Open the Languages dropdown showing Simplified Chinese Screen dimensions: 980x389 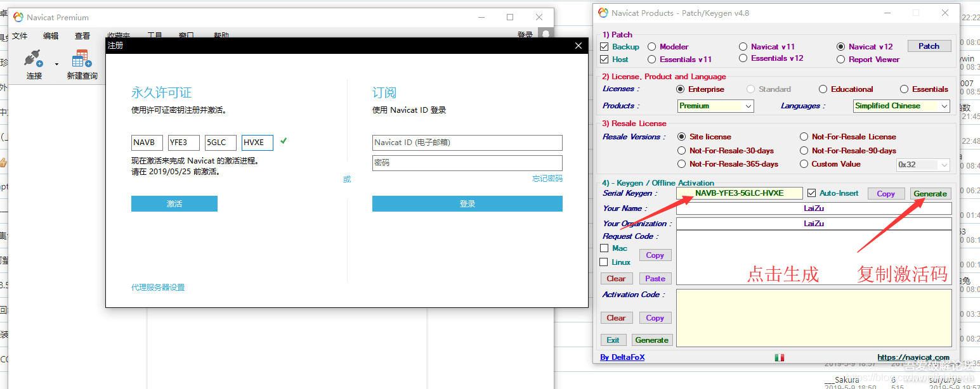pyautogui.click(x=901, y=106)
